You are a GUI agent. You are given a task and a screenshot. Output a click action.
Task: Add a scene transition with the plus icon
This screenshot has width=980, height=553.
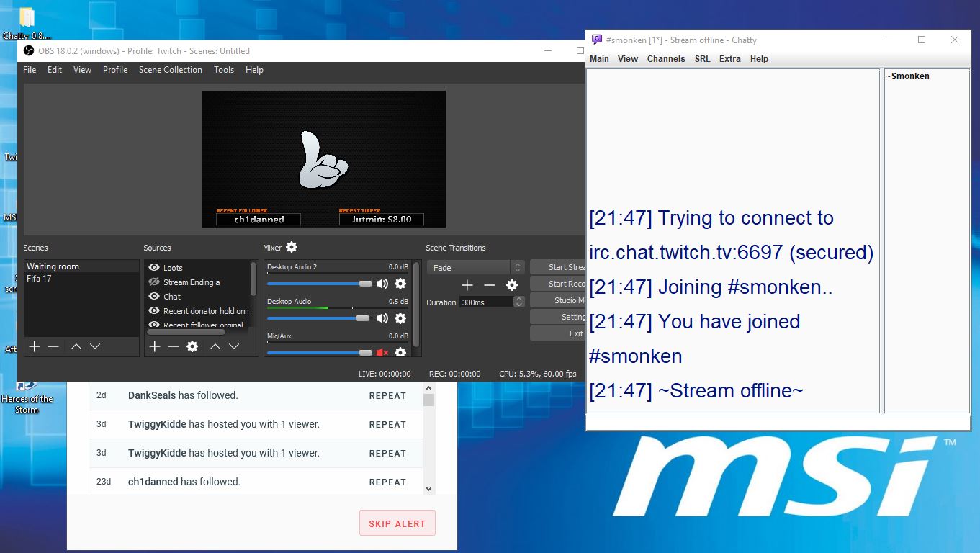pyautogui.click(x=467, y=285)
